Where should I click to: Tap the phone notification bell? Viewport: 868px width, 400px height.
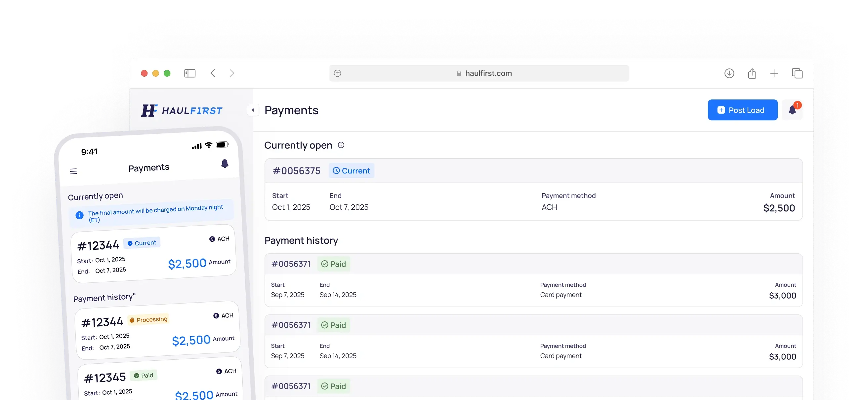225,164
